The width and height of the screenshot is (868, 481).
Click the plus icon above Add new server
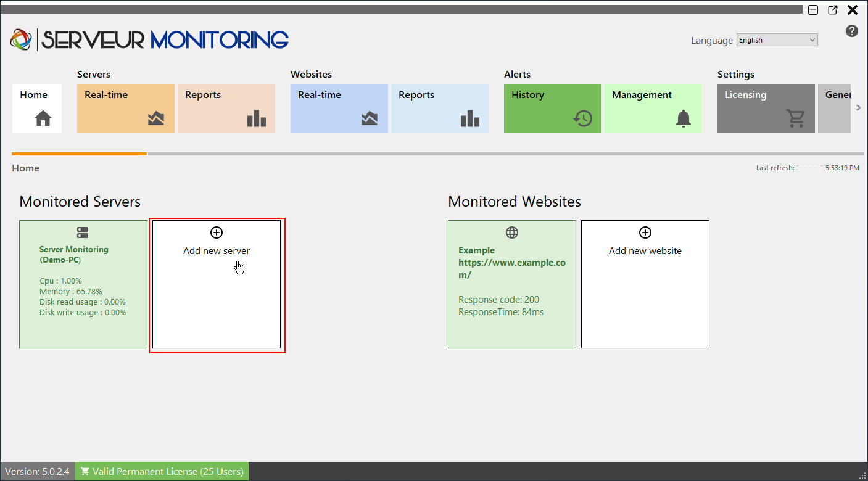click(x=217, y=232)
